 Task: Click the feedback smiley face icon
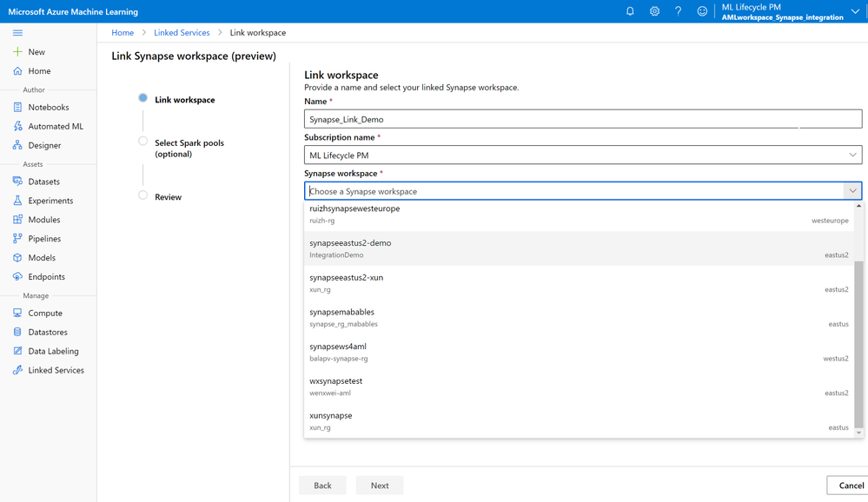coord(702,11)
